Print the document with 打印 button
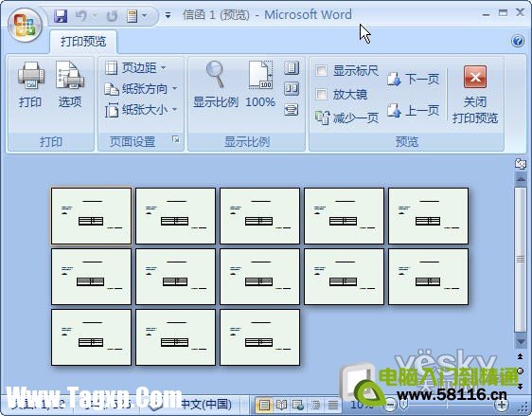Screen dimensions: 532x416 click(x=31, y=85)
